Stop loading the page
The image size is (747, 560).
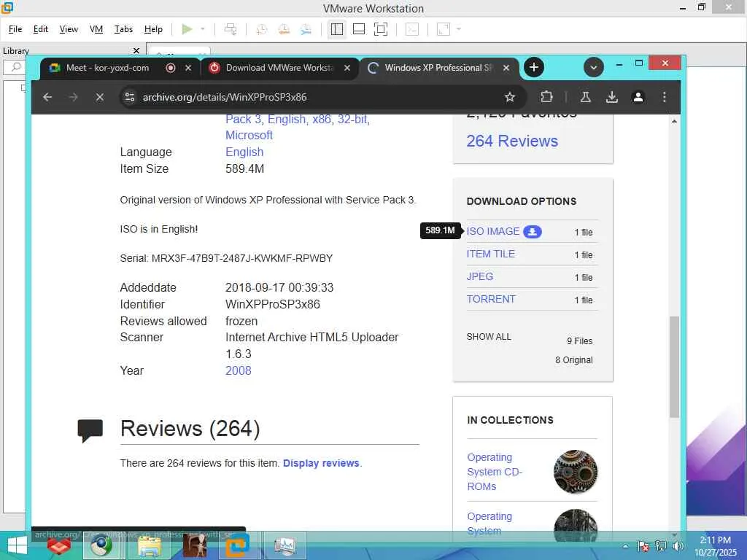[x=99, y=97]
